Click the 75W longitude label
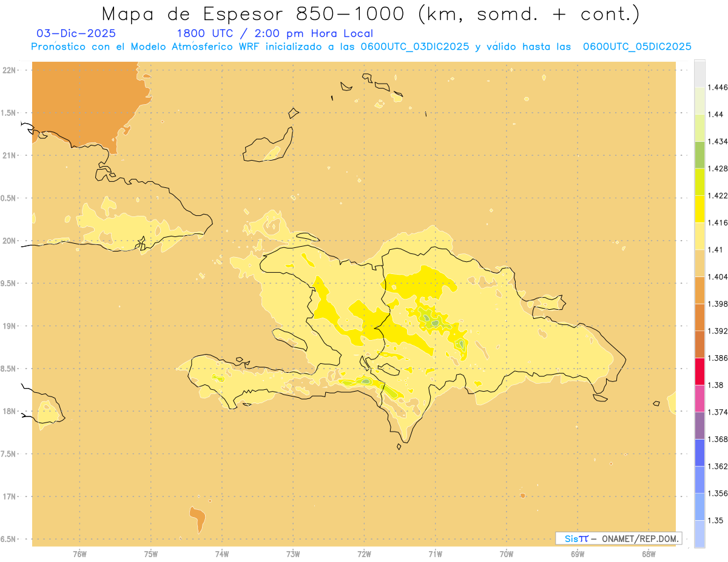 point(150,554)
